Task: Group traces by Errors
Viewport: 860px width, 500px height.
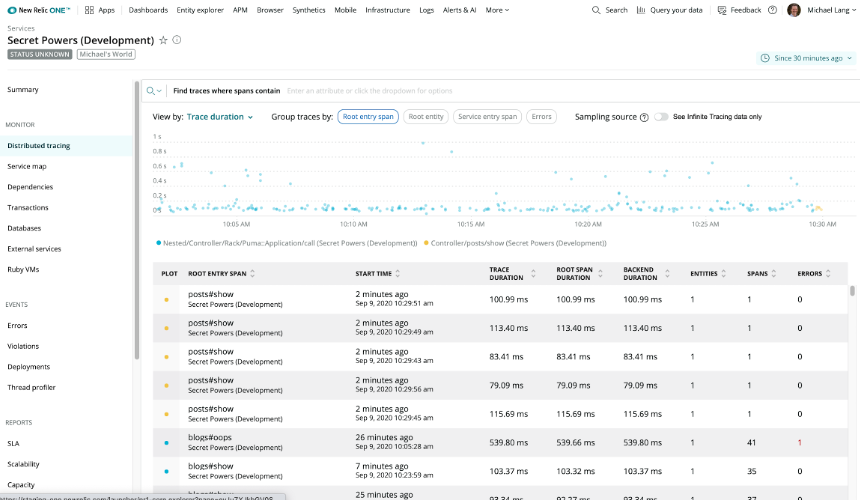Action: point(541,117)
